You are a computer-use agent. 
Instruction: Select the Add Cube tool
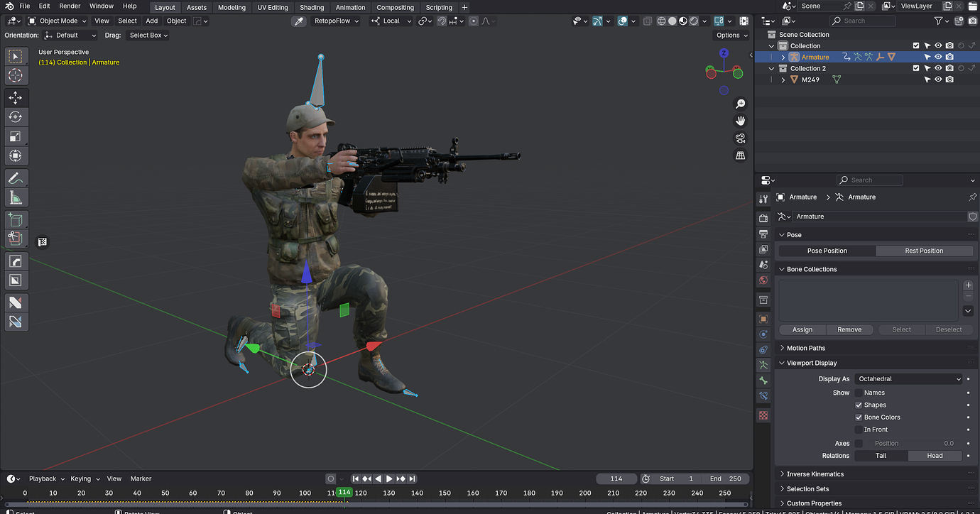(x=16, y=220)
